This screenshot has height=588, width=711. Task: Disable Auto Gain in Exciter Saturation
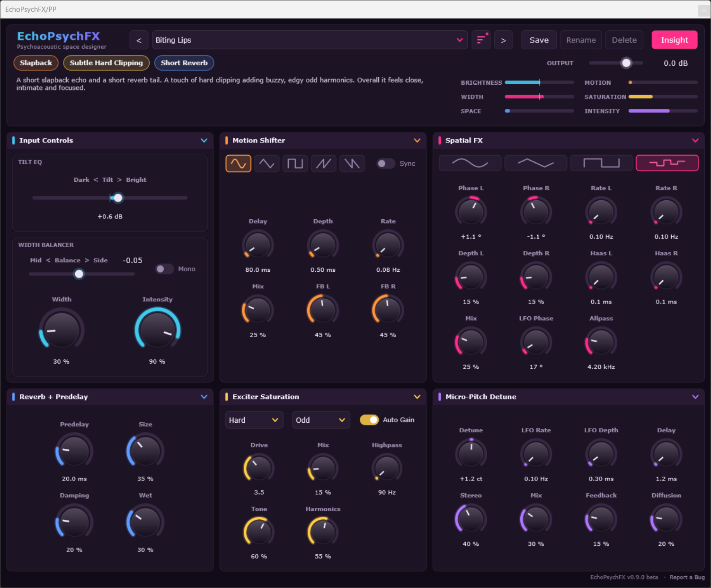click(369, 420)
